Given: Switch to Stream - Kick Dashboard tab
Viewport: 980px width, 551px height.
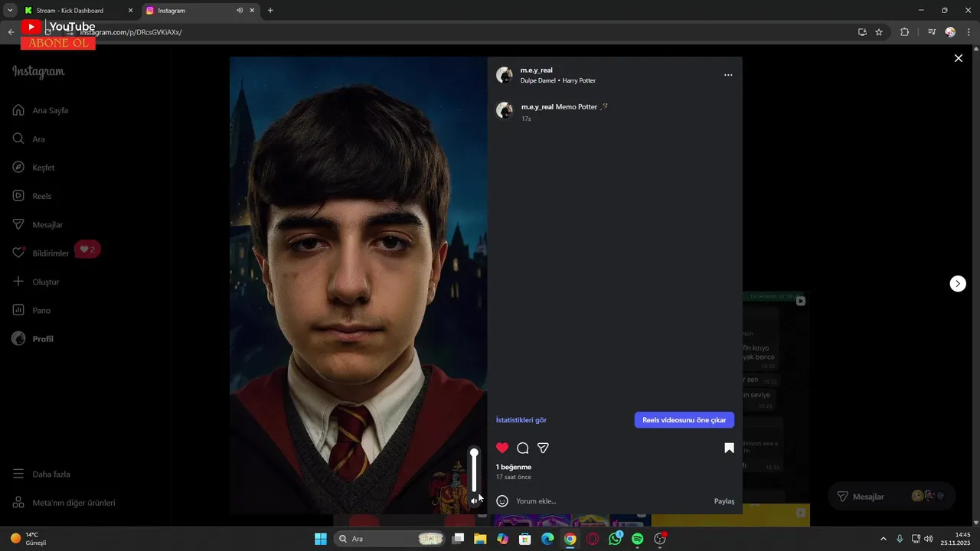Looking at the screenshot, I should coord(77,11).
